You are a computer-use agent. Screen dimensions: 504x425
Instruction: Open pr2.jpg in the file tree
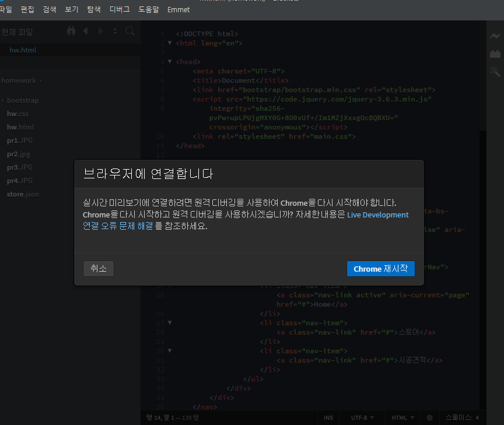click(x=18, y=154)
